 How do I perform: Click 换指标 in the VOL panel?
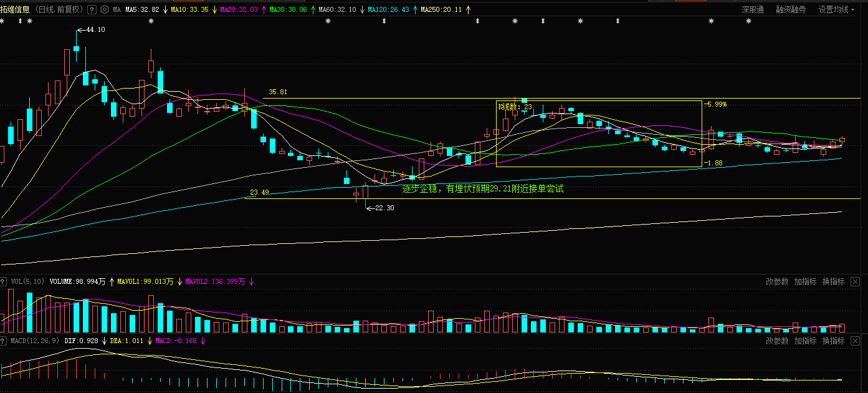coord(833,282)
